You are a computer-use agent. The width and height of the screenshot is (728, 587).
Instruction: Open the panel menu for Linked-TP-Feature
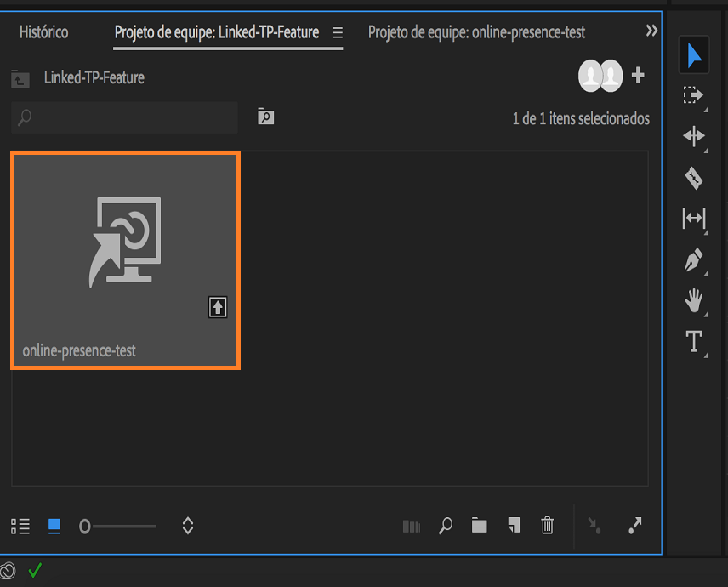coord(338,31)
